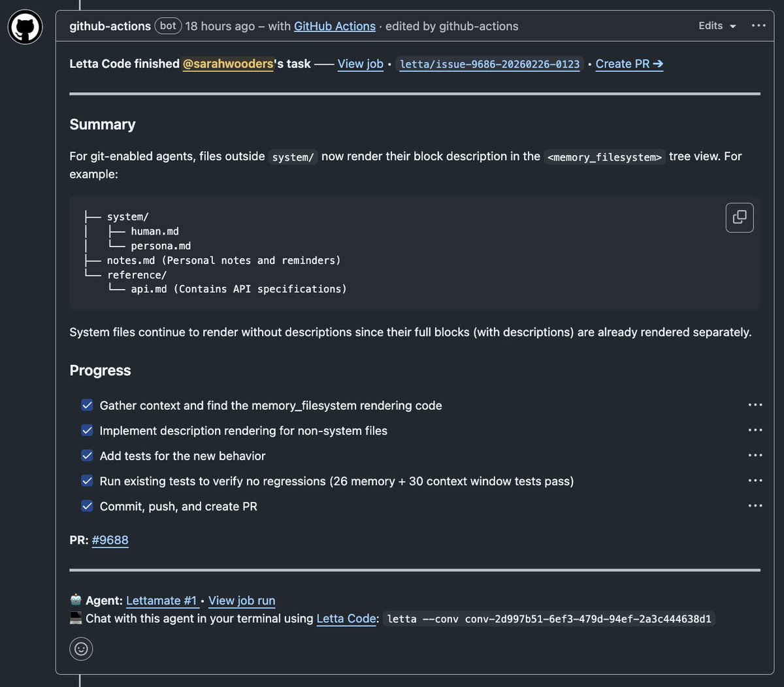Open the View job link
Viewport: 784px width, 687px height.
[361, 63]
